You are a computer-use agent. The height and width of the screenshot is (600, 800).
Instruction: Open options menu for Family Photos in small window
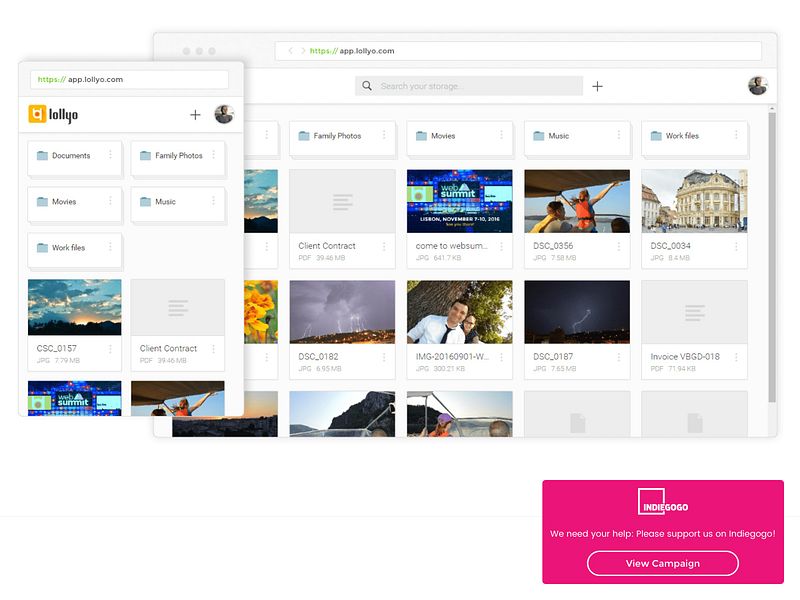213,155
